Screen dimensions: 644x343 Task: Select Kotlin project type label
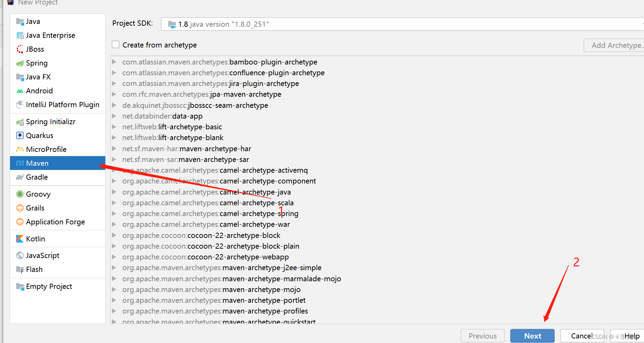click(x=35, y=239)
